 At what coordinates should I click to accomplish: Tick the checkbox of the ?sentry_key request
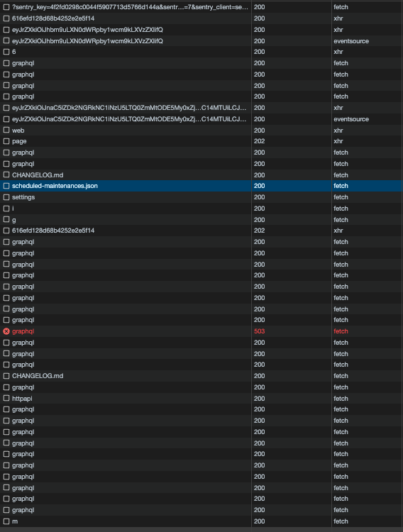click(6, 7)
